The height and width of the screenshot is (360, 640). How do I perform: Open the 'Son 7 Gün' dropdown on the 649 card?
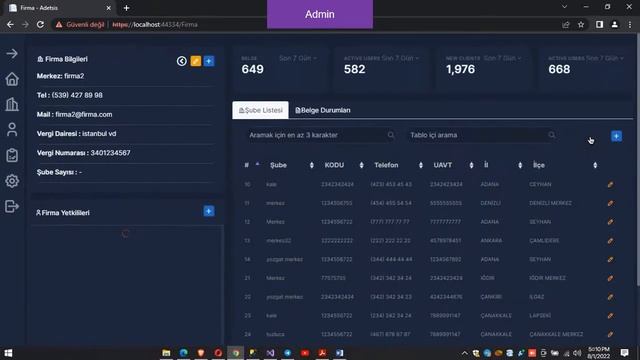(x=298, y=58)
